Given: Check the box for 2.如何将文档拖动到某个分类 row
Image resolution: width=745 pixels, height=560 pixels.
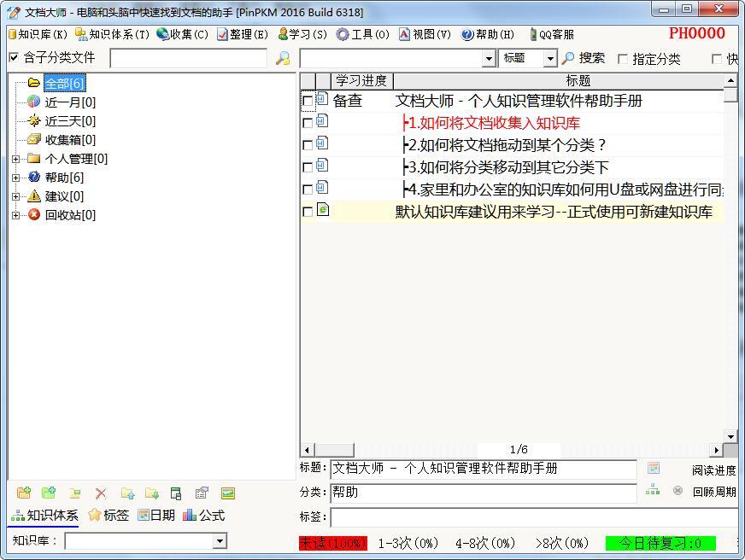Looking at the screenshot, I should (308, 145).
